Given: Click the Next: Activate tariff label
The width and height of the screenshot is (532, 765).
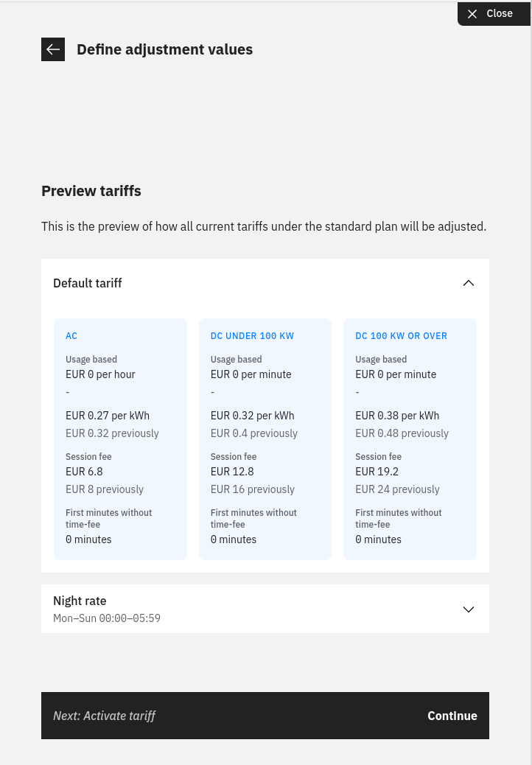Looking at the screenshot, I should pos(105,716).
